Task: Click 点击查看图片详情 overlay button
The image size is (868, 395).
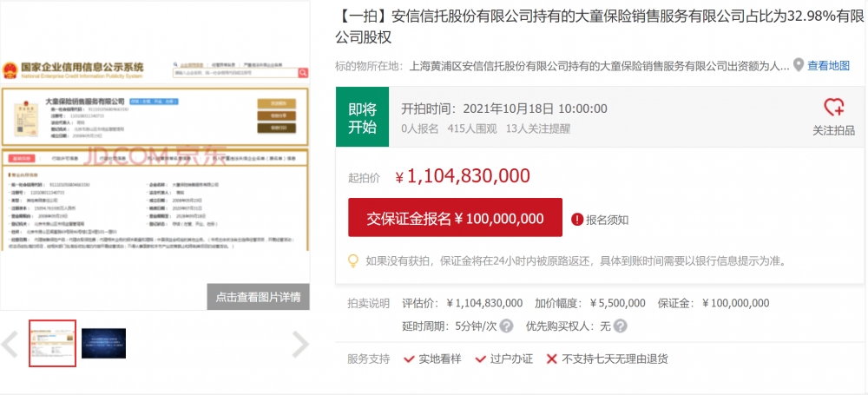Action: point(259,297)
